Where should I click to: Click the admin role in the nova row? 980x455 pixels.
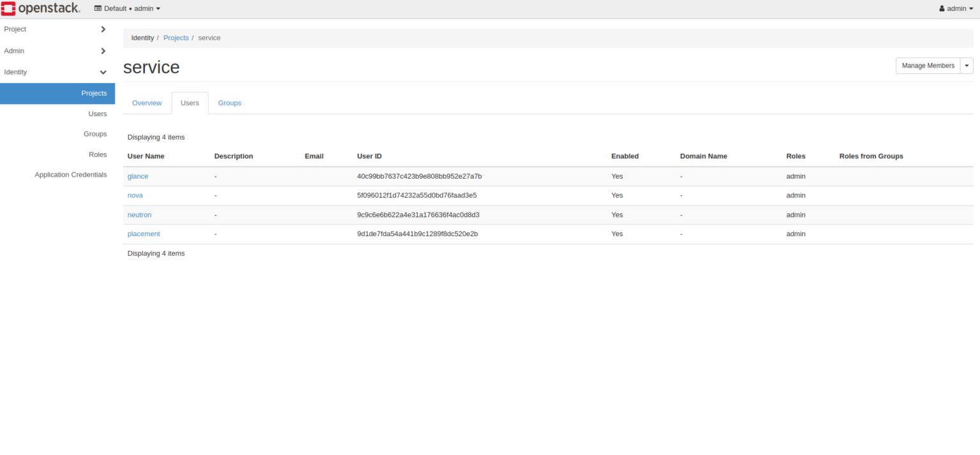(796, 195)
